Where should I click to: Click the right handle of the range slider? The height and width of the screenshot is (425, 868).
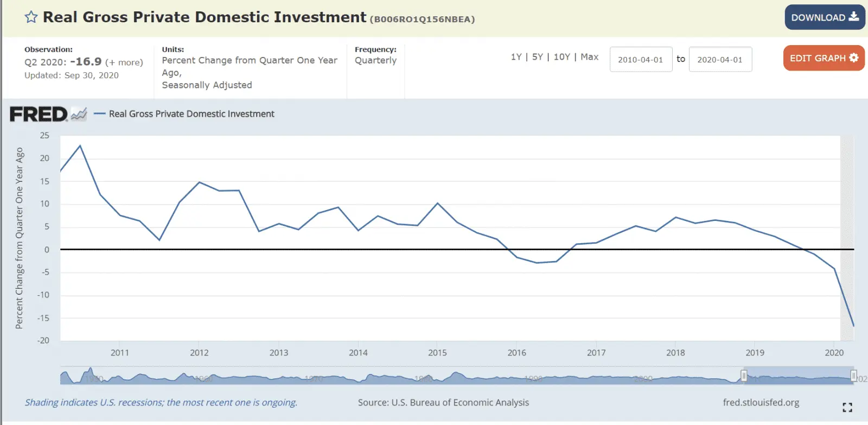click(853, 376)
